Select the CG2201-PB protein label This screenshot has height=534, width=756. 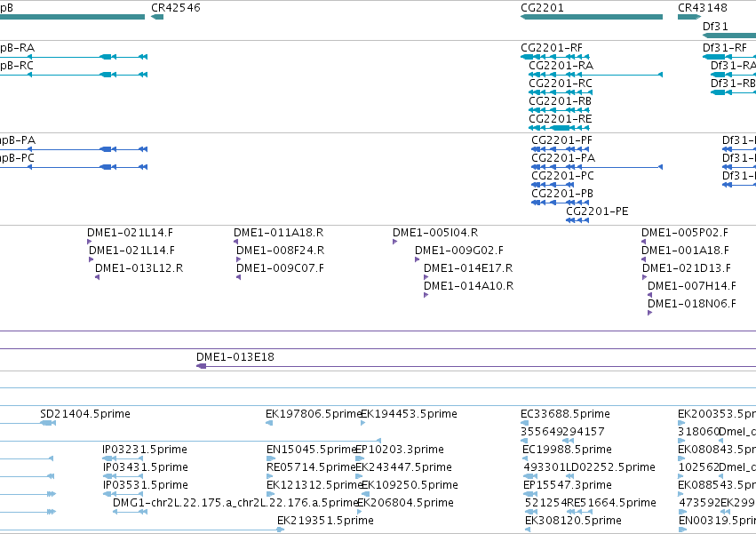562,194
